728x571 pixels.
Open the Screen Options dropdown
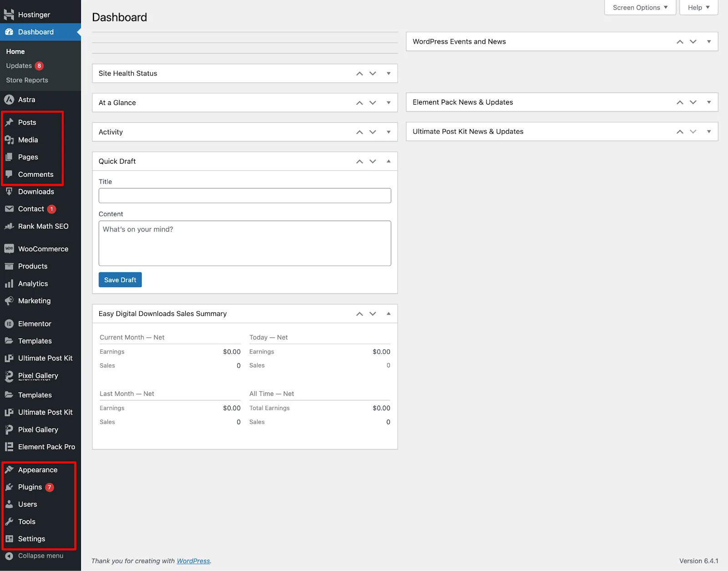point(640,7)
